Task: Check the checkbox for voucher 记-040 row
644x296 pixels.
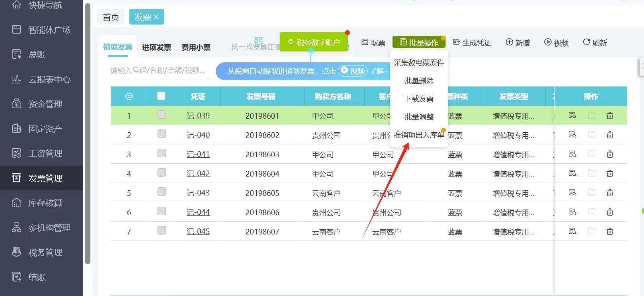Action: click(162, 134)
